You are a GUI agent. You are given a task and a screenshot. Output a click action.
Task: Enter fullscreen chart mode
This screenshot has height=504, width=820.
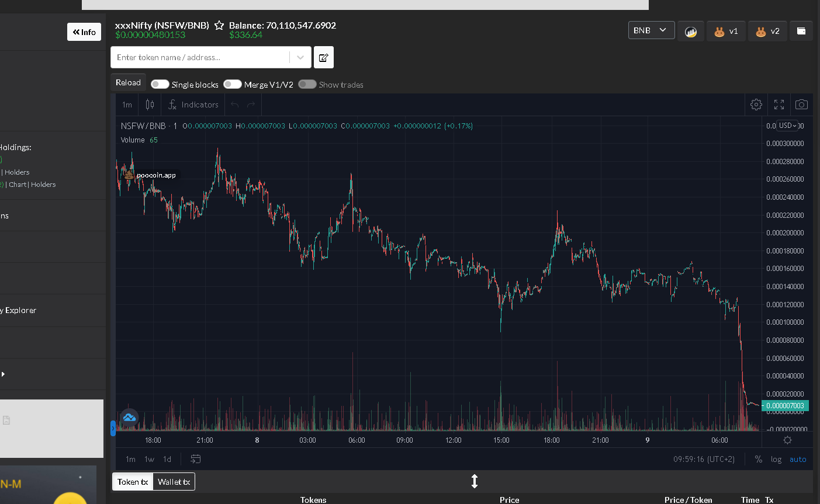(779, 105)
